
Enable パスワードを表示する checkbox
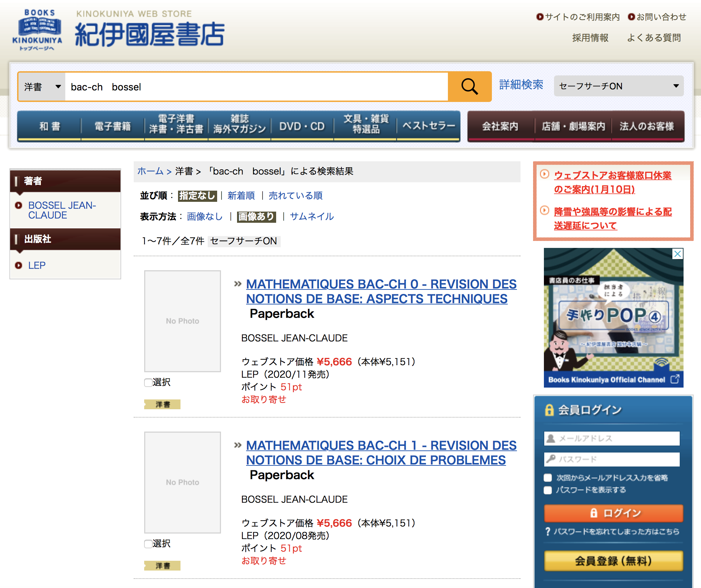(548, 490)
